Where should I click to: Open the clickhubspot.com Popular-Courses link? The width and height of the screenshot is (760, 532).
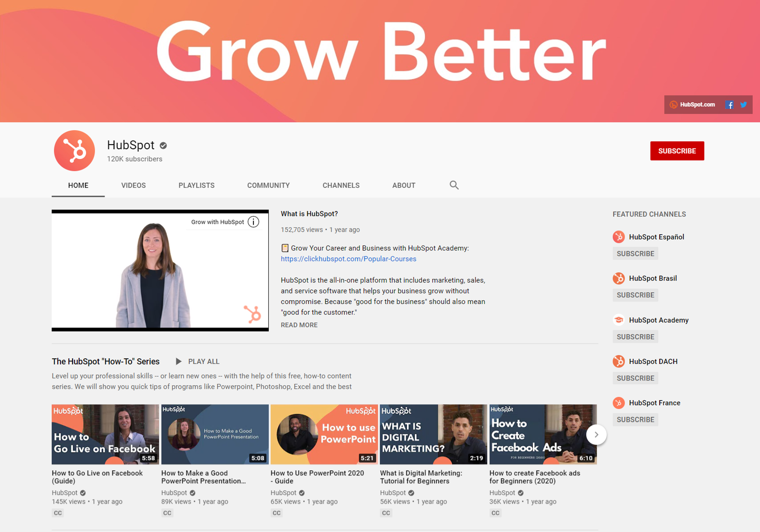(348, 259)
